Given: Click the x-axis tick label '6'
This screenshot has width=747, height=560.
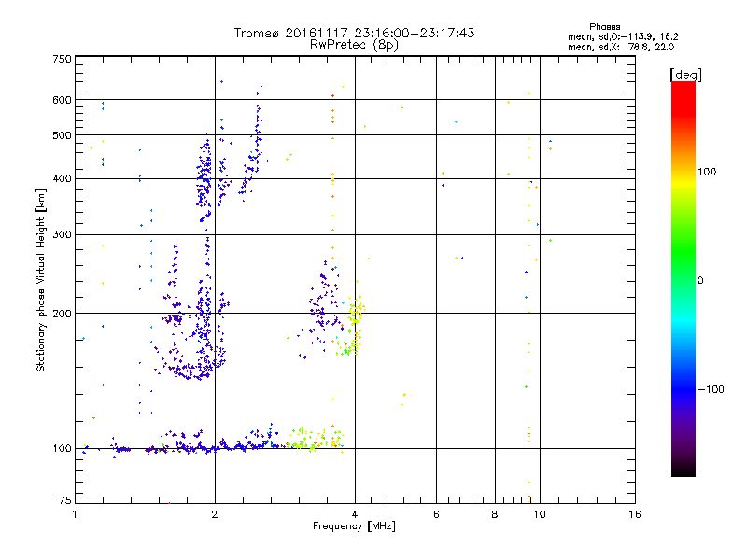Looking at the screenshot, I should point(436,514).
